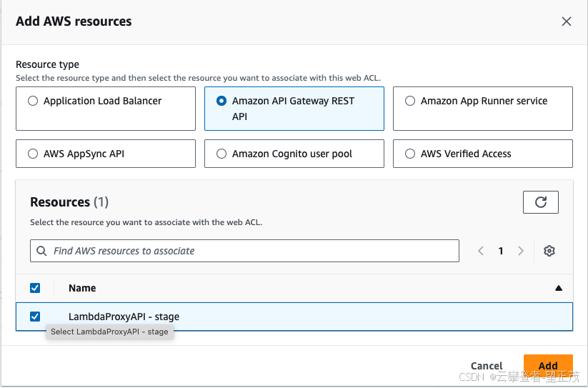Viewport: 588px width, 388px height.
Task: Uncheck LambdaProxyAPI - stage checkbox
Action: click(35, 317)
